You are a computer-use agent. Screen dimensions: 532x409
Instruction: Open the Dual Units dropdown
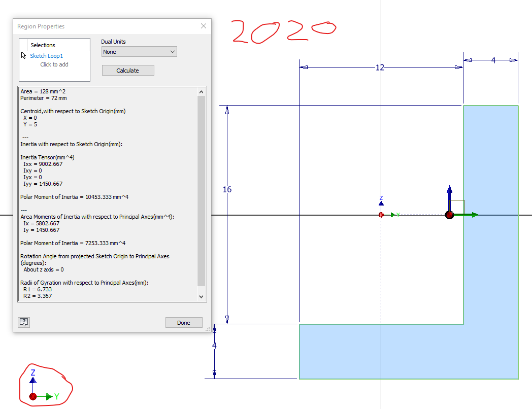click(x=139, y=51)
